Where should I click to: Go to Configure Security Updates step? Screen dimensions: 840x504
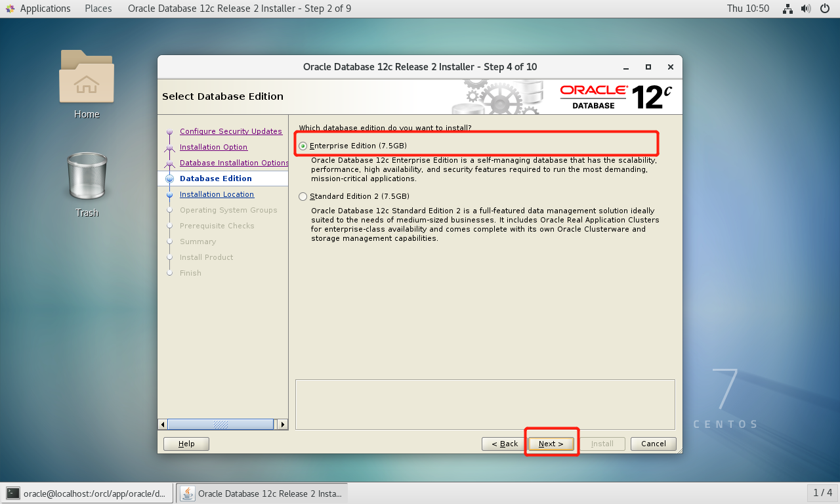click(x=231, y=131)
